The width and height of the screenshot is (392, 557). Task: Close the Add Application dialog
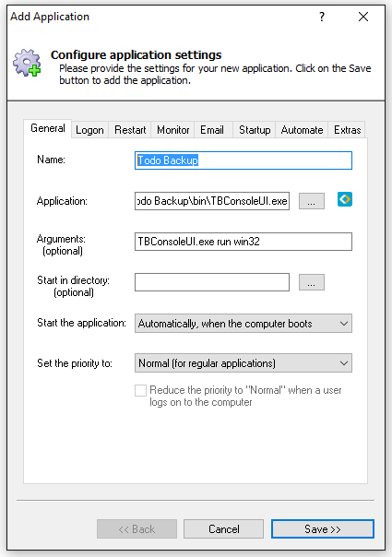click(363, 17)
